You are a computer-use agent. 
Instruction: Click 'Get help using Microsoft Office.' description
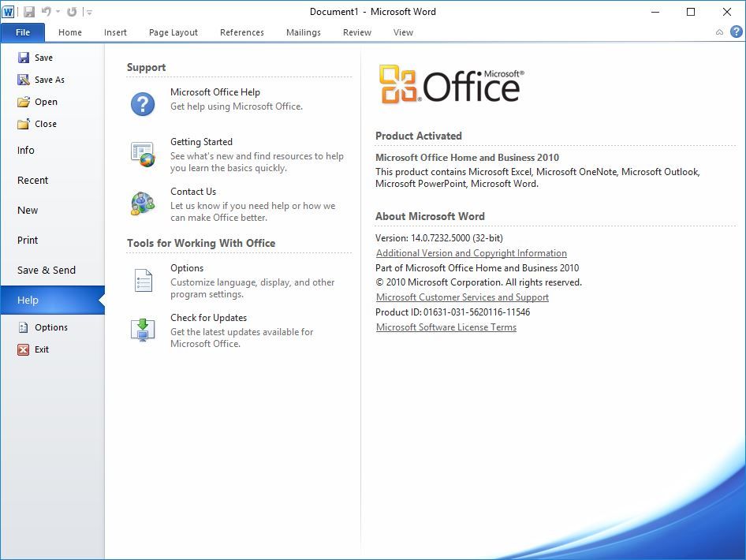point(237,106)
